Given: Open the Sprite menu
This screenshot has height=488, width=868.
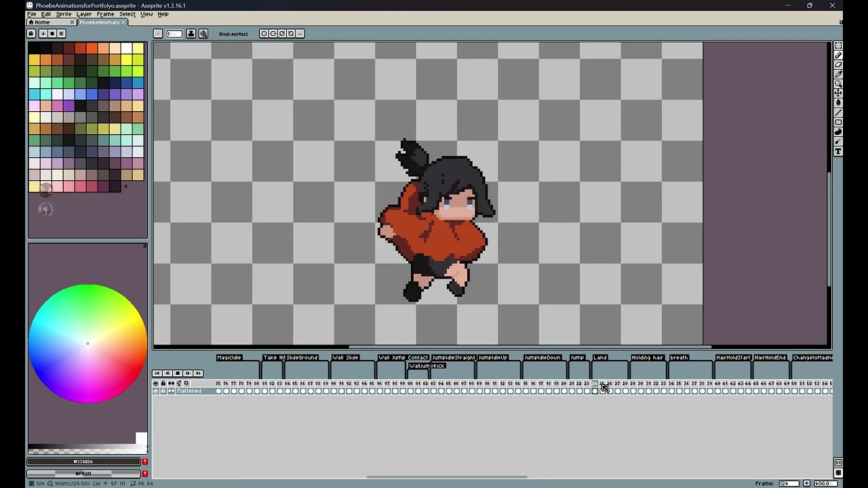Looking at the screenshot, I should [64, 14].
